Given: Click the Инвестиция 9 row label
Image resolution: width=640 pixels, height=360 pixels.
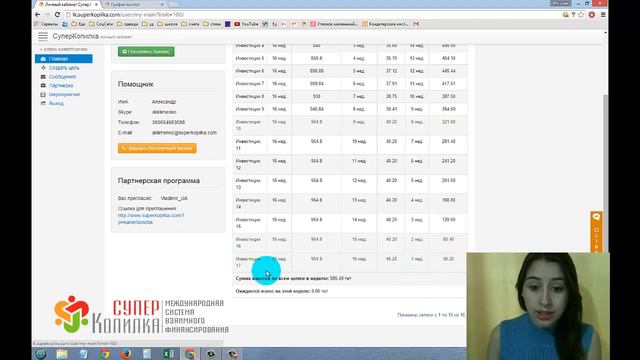Looking at the screenshot, I should point(250,109).
